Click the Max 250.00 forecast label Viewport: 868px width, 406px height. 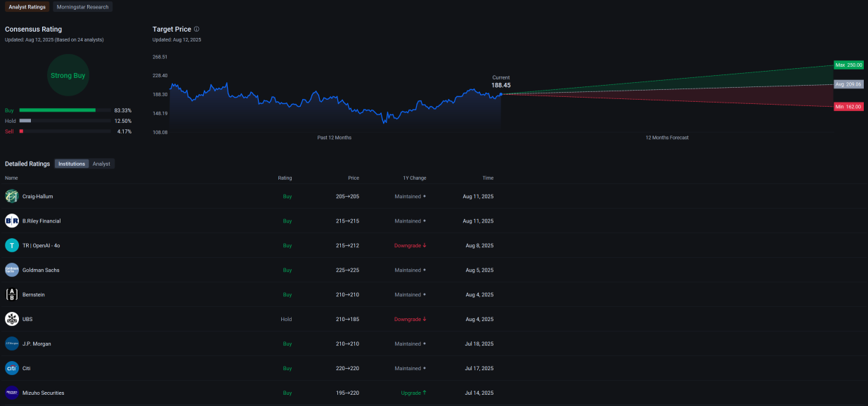click(x=849, y=65)
